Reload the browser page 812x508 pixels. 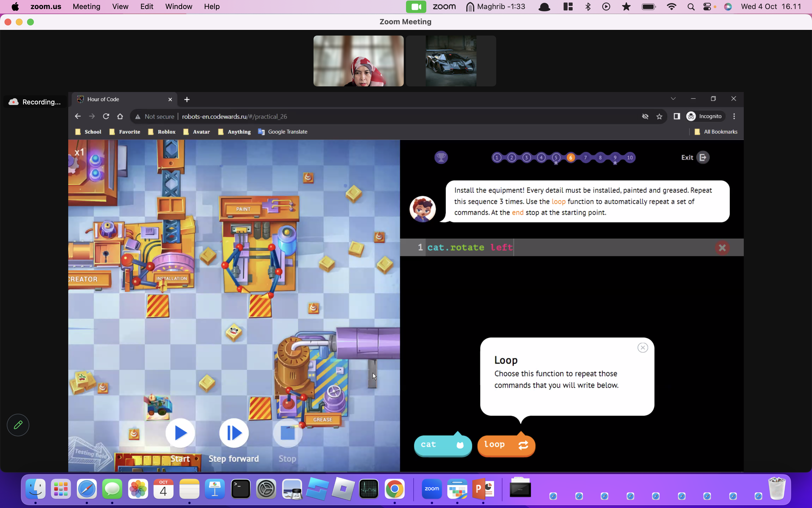tap(106, 116)
